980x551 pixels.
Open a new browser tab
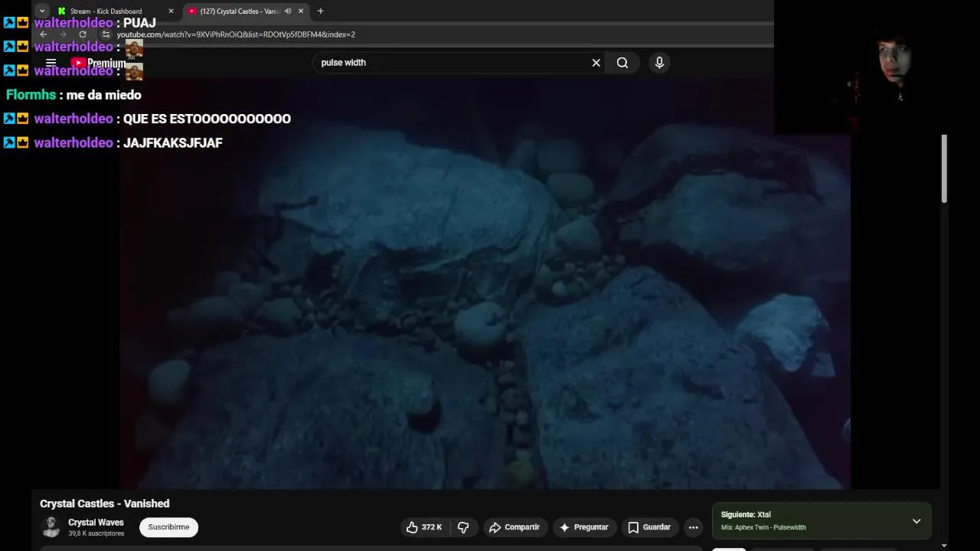click(320, 11)
